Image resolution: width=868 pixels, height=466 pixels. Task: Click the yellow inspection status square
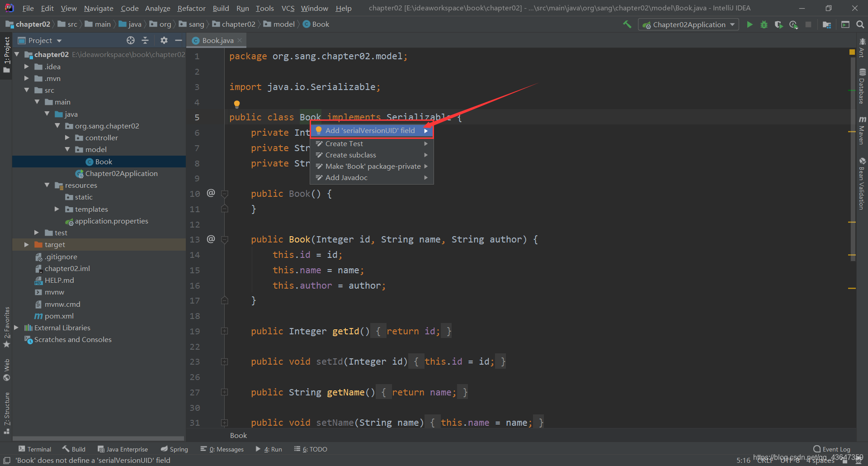click(x=852, y=52)
